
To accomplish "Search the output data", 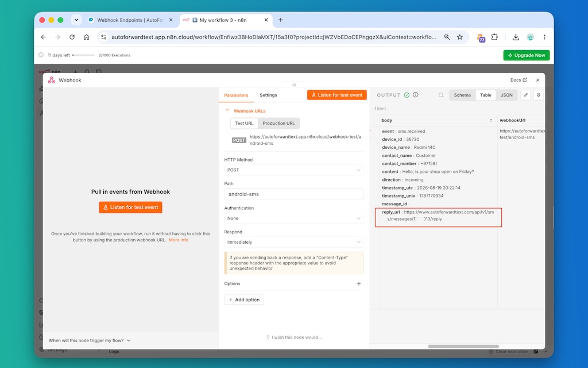I will pyautogui.click(x=441, y=95).
